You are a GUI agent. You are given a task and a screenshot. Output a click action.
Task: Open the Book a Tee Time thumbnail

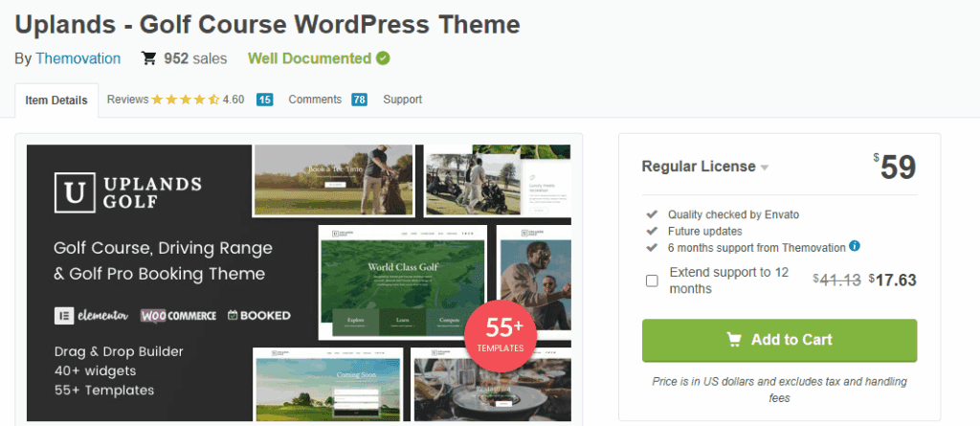click(332, 181)
